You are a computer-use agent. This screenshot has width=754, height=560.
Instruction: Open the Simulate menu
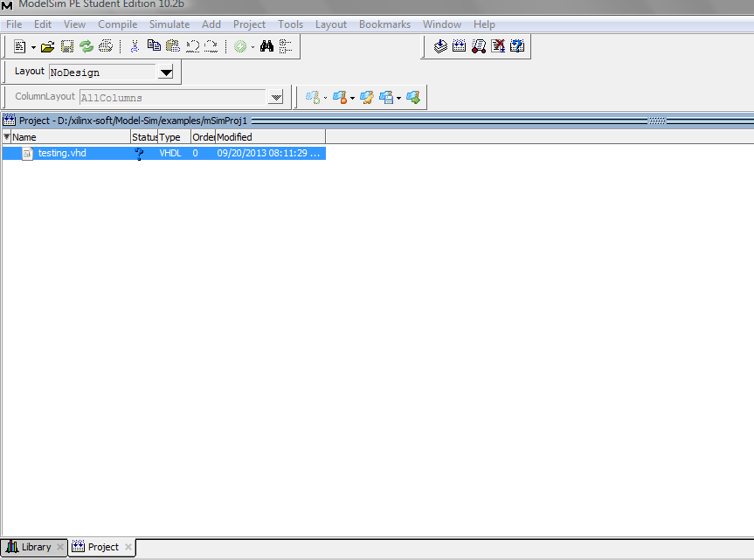point(169,24)
